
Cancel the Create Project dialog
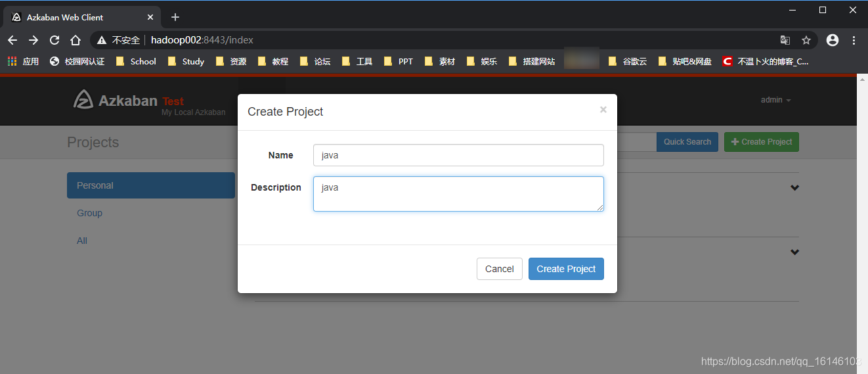click(x=499, y=269)
